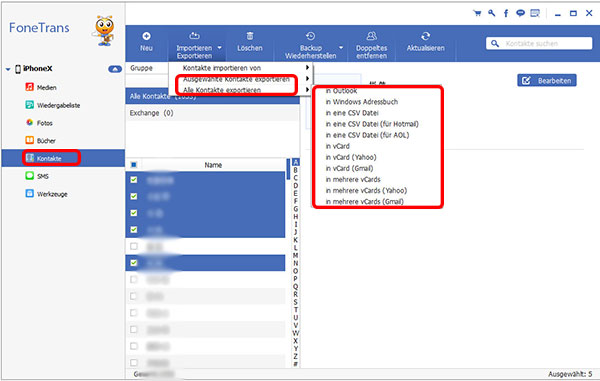The height and width of the screenshot is (381, 600).
Task: Expand Ausgewählte Kontakte exportieren submenu arrow
Action: (307, 78)
